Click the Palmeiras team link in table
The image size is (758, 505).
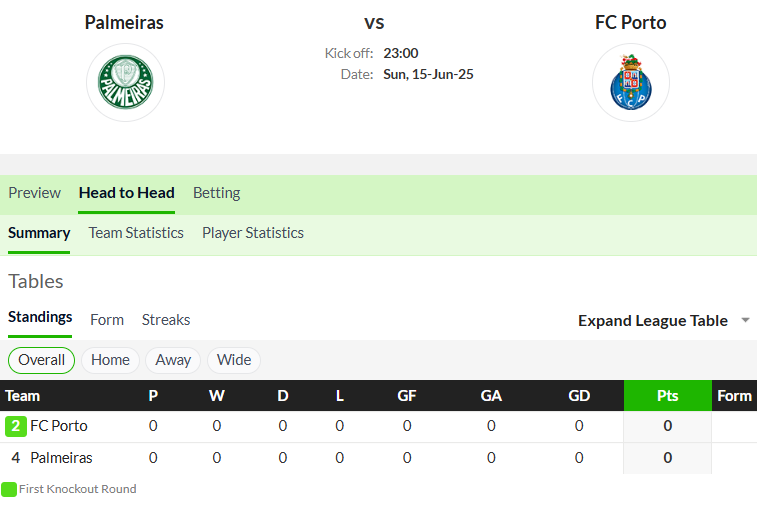pos(61,458)
